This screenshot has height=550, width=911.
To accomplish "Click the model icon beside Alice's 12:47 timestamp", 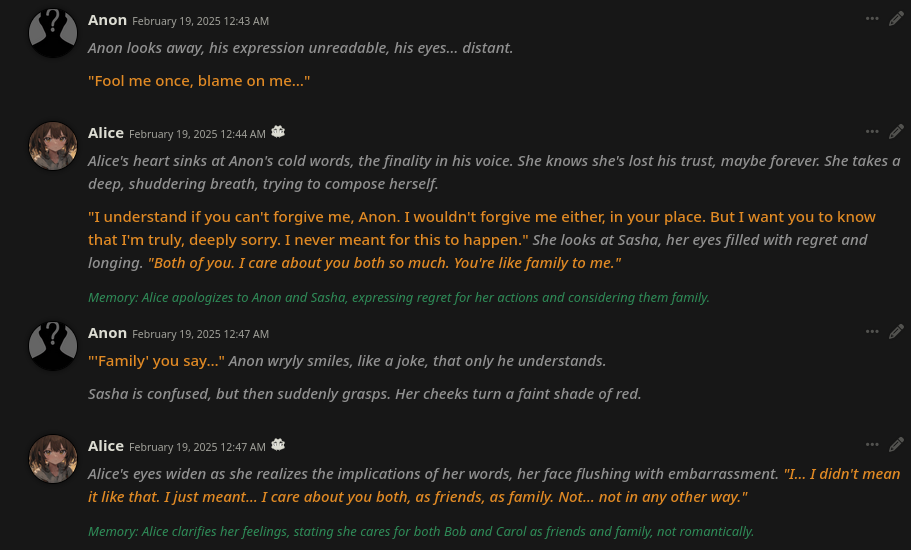I will click(278, 445).
